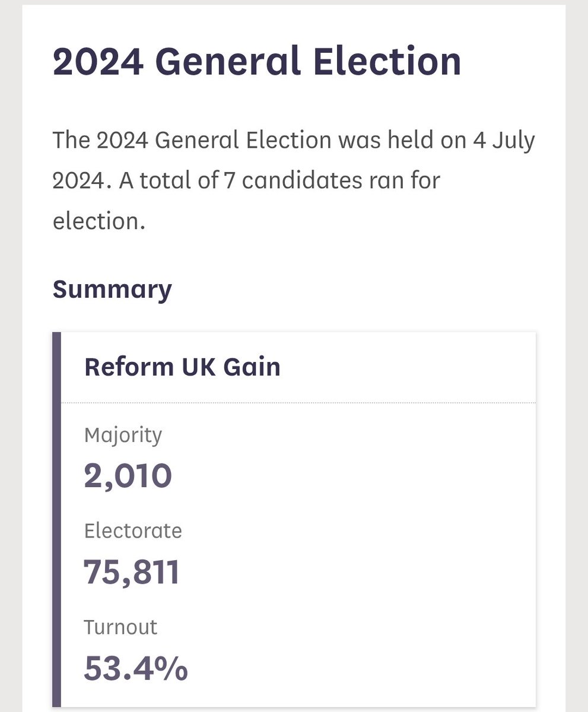Click the "2024 General Election" page heading
This screenshot has height=712, width=588.
257,62
